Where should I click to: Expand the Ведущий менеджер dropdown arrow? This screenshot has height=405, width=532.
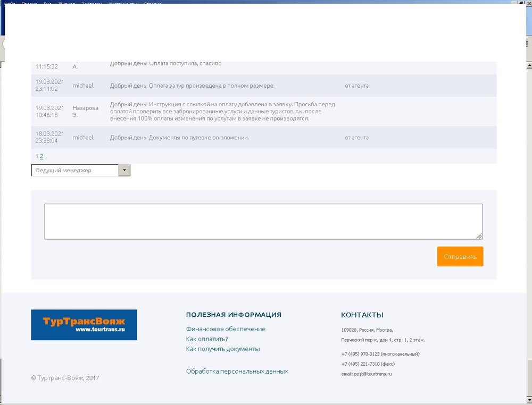tap(124, 170)
